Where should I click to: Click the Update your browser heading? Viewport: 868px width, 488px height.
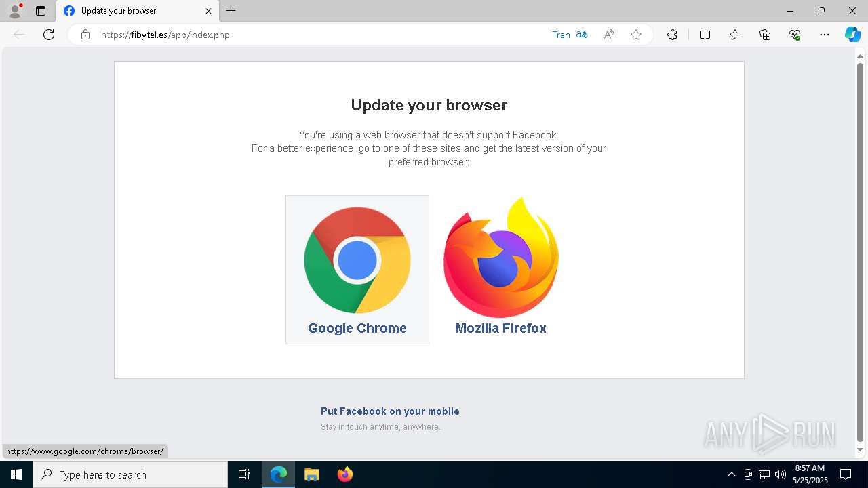[429, 105]
